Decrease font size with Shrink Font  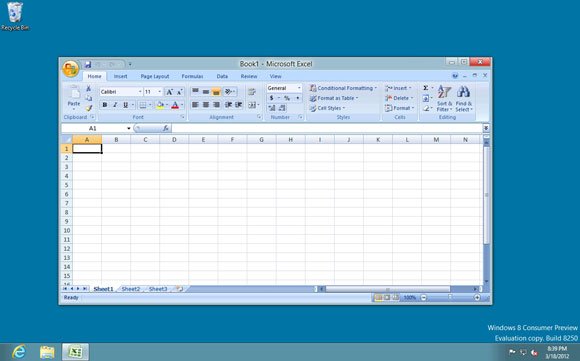tap(179, 92)
